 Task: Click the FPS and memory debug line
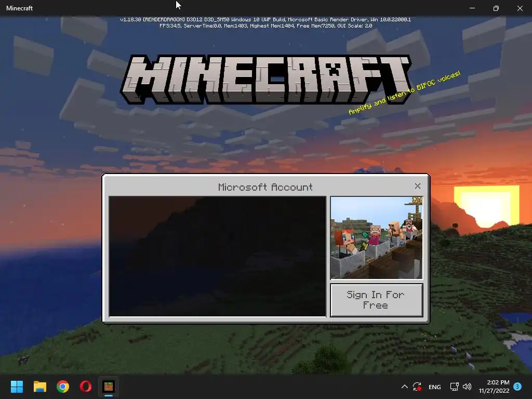tap(265, 26)
